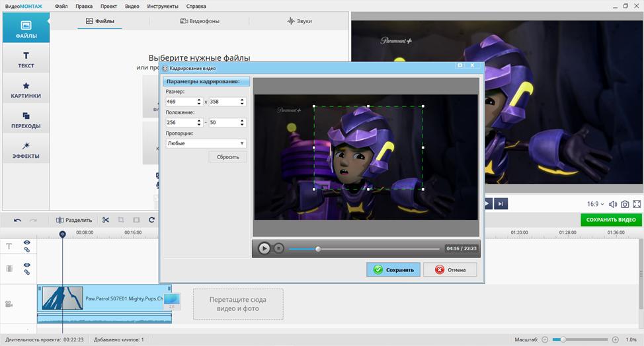Click the video camera track icon
Viewport: 644px width, 346px height.
coord(9,304)
